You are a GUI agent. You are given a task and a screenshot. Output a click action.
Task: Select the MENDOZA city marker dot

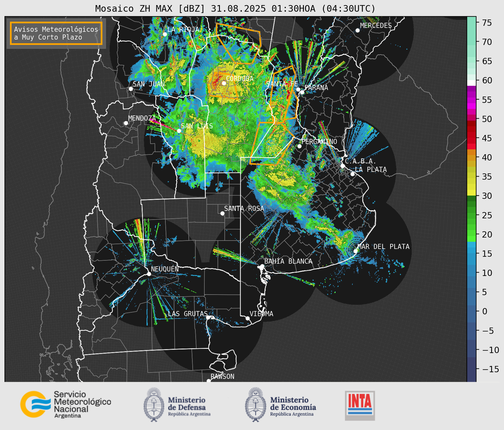126,123
